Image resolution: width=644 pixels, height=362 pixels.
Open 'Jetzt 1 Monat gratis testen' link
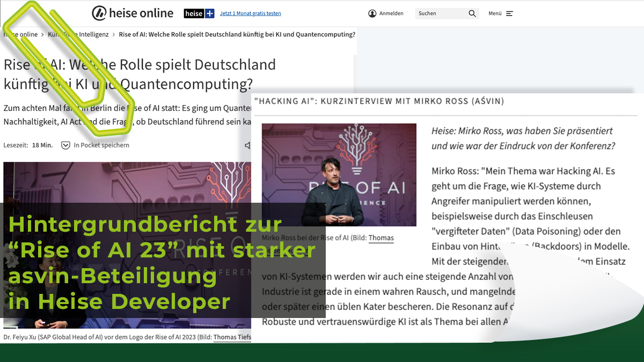(x=250, y=13)
